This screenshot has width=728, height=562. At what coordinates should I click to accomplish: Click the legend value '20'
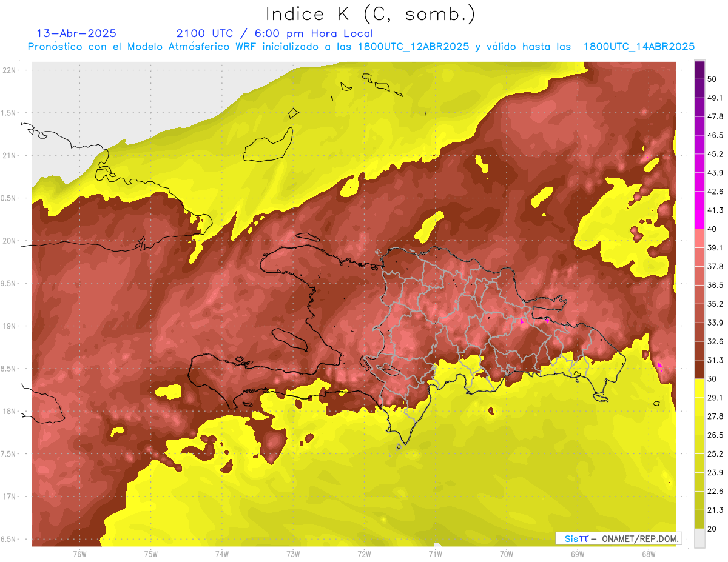pos(712,529)
